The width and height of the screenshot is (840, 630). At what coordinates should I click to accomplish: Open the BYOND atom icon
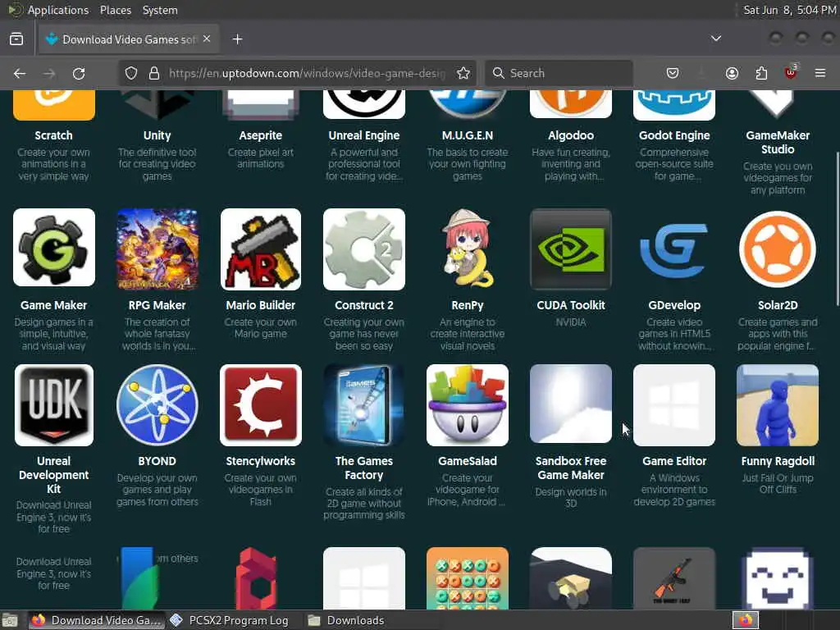[157, 405]
